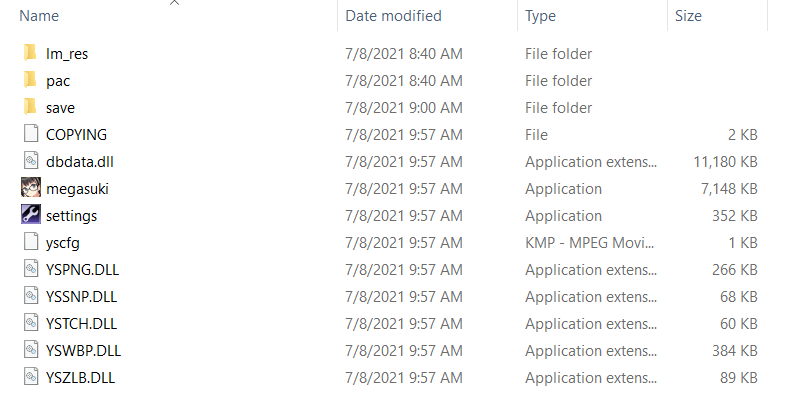790x416 pixels.
Task: Click the save folder icon
Action: point(30,107)
